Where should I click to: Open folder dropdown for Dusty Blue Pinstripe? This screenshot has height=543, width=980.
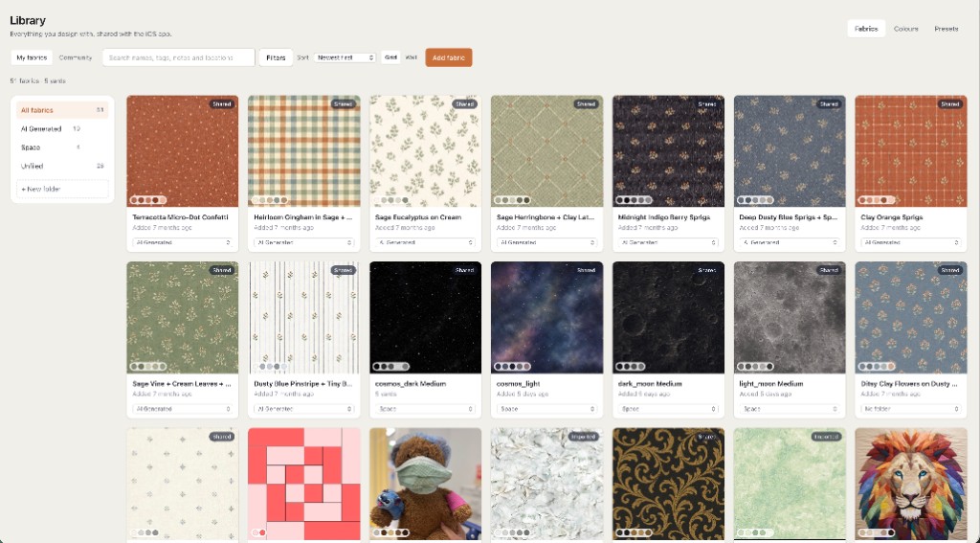click(x=303, y=409)
